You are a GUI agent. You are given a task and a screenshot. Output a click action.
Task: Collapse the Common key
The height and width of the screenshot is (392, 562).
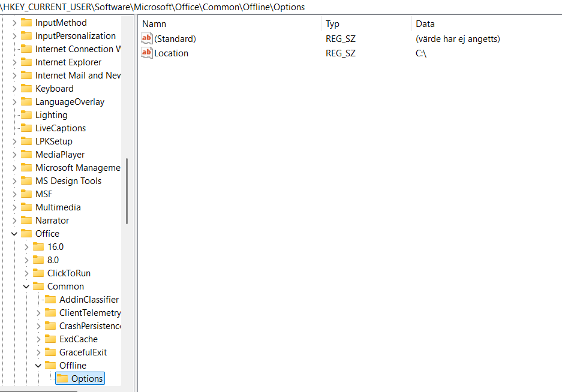pos(26,287)
